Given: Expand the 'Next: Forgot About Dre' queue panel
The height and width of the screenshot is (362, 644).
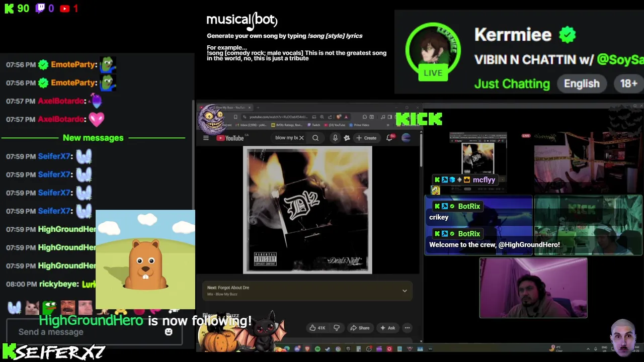Looking at the screenshot, I should (405, 291).
